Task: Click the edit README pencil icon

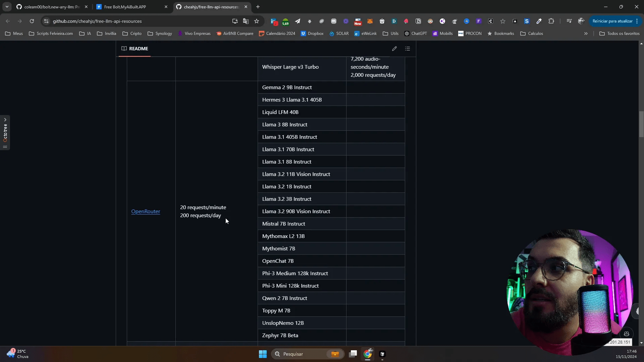Action: coord(394,49)
